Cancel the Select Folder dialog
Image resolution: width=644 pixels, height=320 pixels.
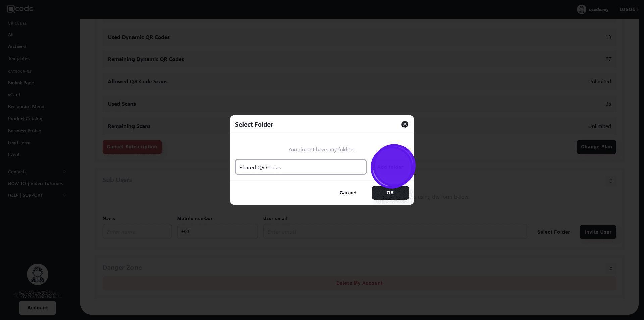[348, 193]
